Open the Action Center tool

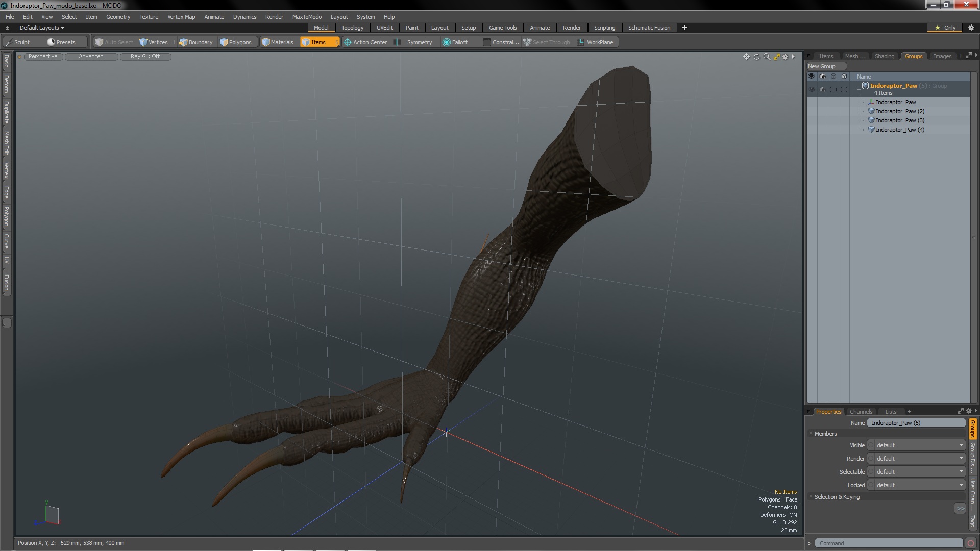[365, 42]
